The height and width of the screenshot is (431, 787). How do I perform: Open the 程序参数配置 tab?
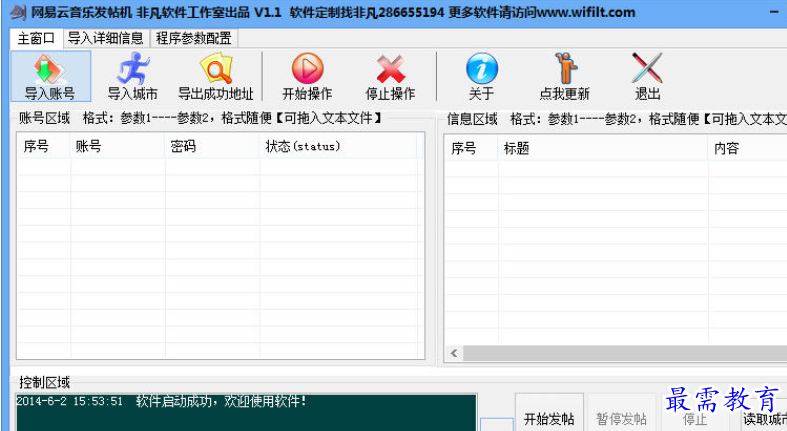194,38
